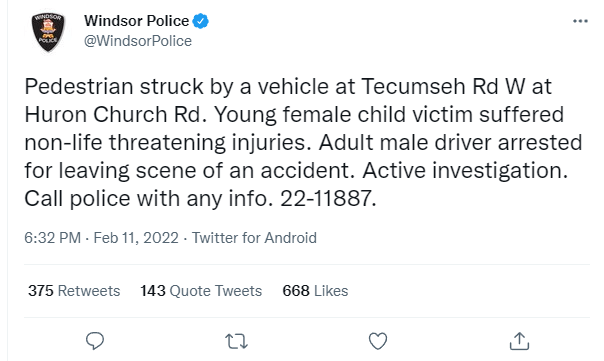Show the 668 Likes list
604x361 pixels.
point(315,291)
